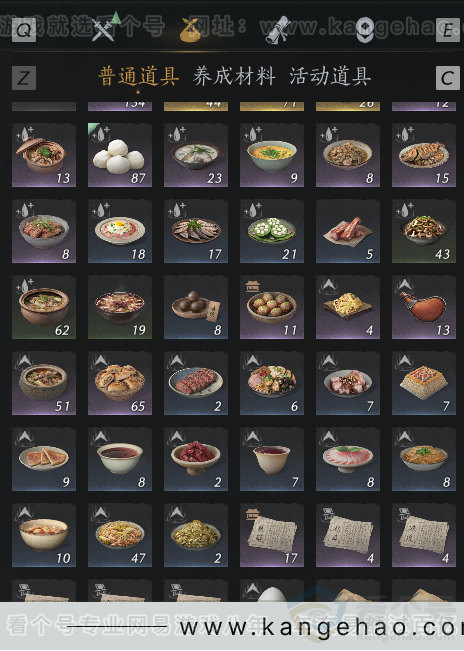Select the white steamed buns item with 87
This screenshot has height=651, width=464.
click(x=120, y=155)
